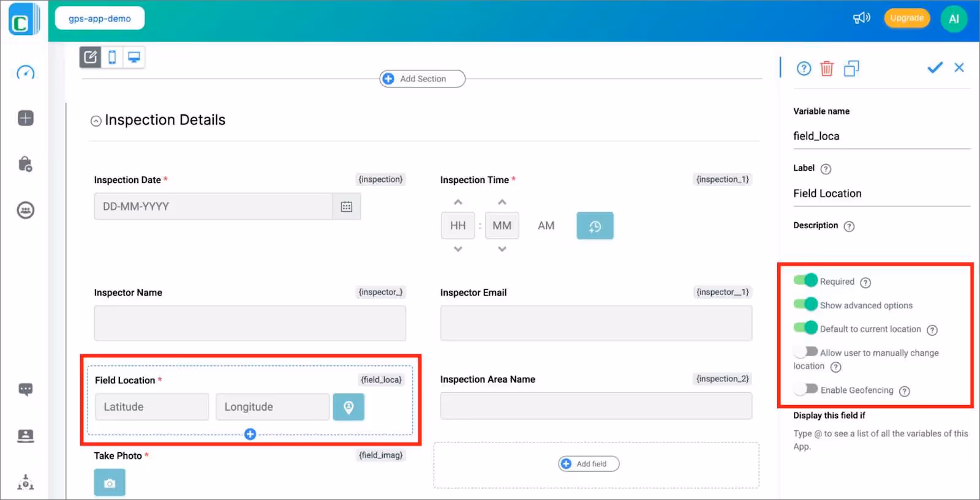Image resolution: width=980 pixels, height=500 pixels.
Task: Click the {inspection_1} variable tag
Action: 723,179
